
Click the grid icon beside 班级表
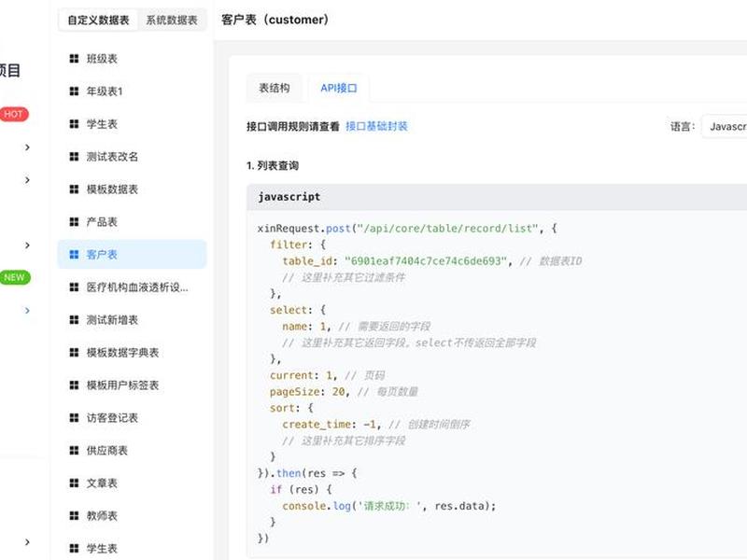[74, 59]
